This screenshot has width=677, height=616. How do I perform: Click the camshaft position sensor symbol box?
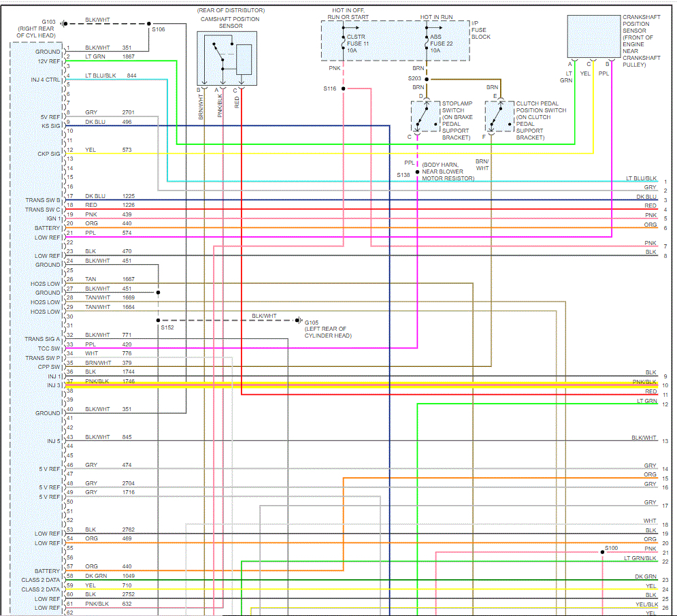[x=227, y=59]
